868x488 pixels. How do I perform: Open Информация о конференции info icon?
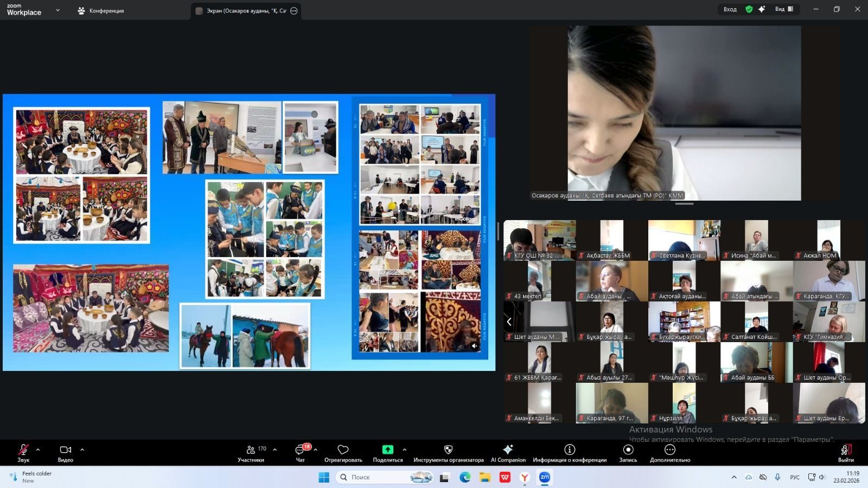point(569,453)
